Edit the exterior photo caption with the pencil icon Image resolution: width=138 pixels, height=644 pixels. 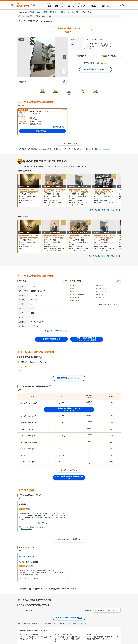pyautogui.click(x=64, y=81)
